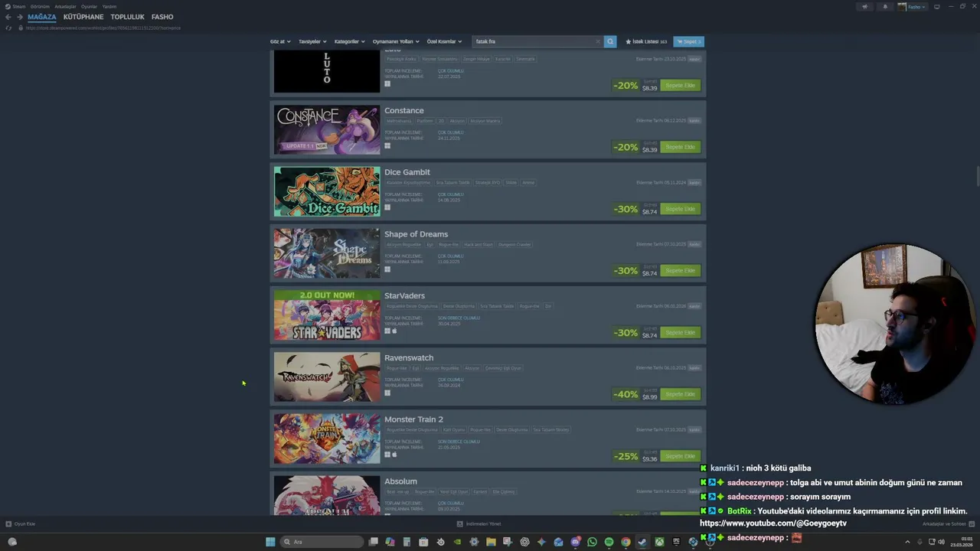Open the Windows Start menu

pos(270,542)
